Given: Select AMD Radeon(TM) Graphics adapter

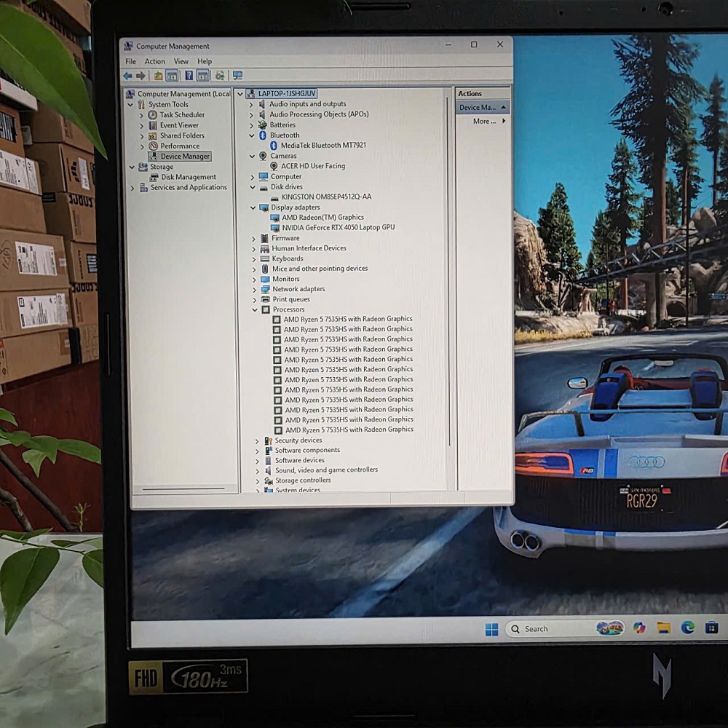Looking at the screenshot, I should coord(323,217).
